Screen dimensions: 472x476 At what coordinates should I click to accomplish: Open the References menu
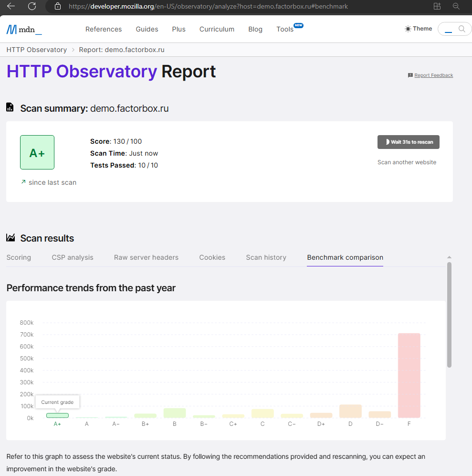tap(104, 29)
